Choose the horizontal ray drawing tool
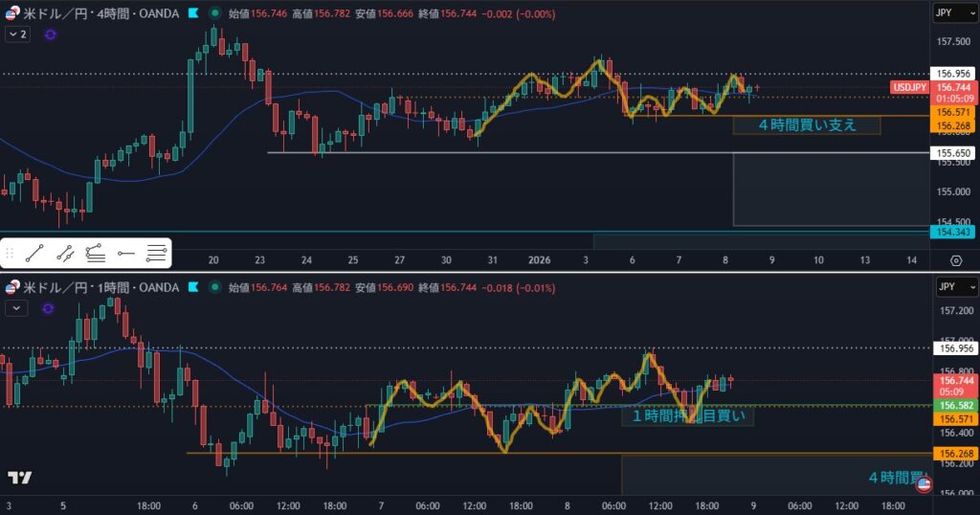Viewport: 980px width, 515px height. point(126,254)
